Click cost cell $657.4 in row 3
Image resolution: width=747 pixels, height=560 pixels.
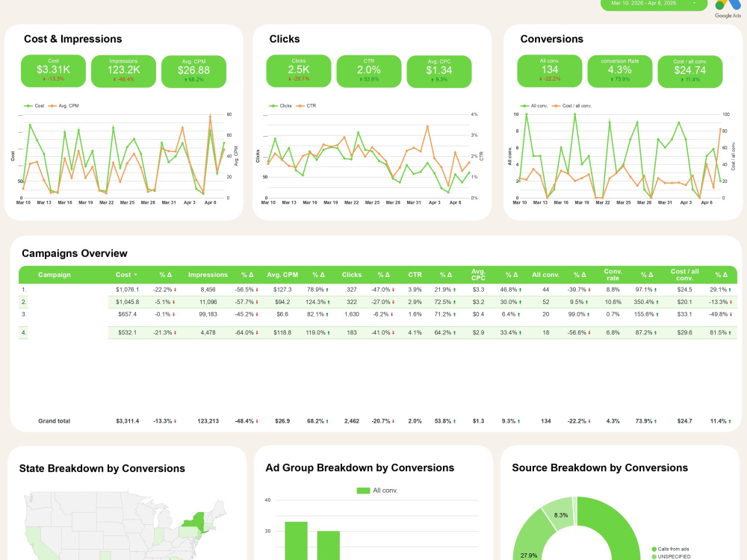tap(127, 314)
